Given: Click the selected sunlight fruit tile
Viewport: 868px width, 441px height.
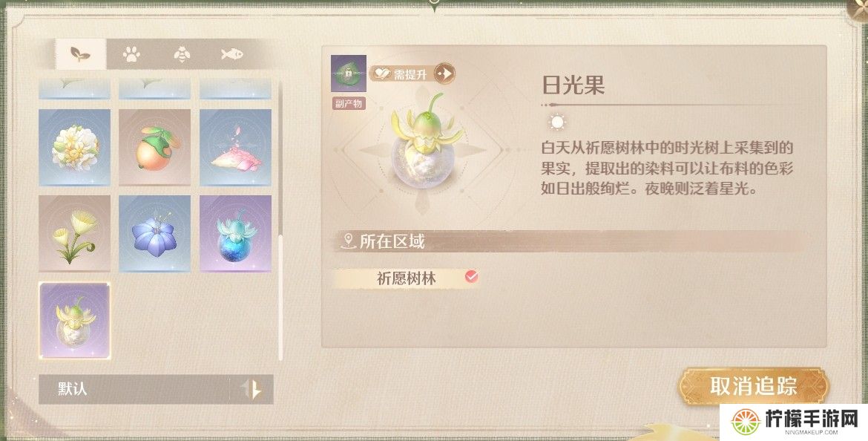Looking at the screenshot, I should click(75, 320).
